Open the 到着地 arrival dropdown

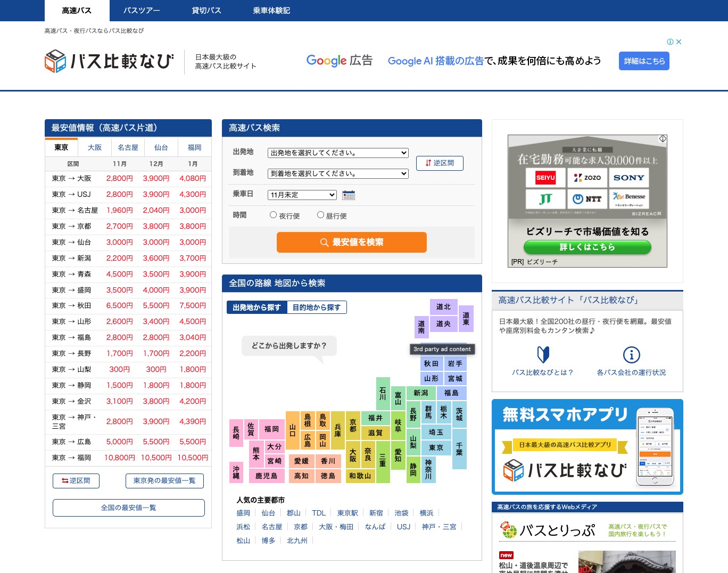coord(338,174)
